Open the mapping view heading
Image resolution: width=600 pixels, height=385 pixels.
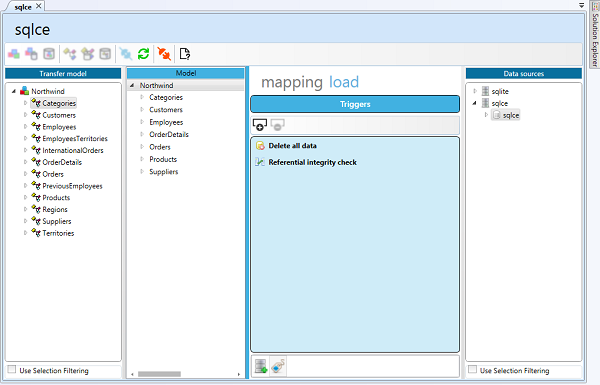click(292, 82)
